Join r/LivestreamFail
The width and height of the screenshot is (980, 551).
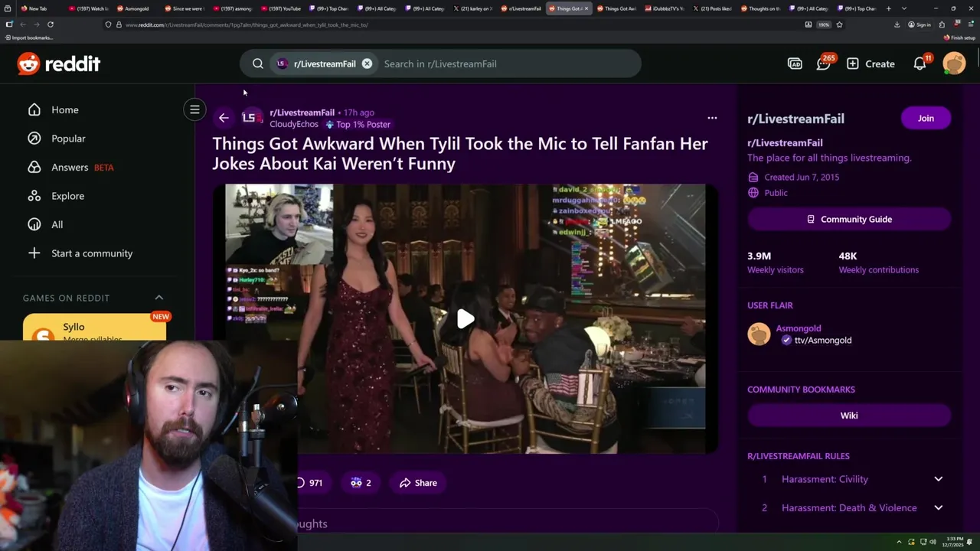(926, 118)
